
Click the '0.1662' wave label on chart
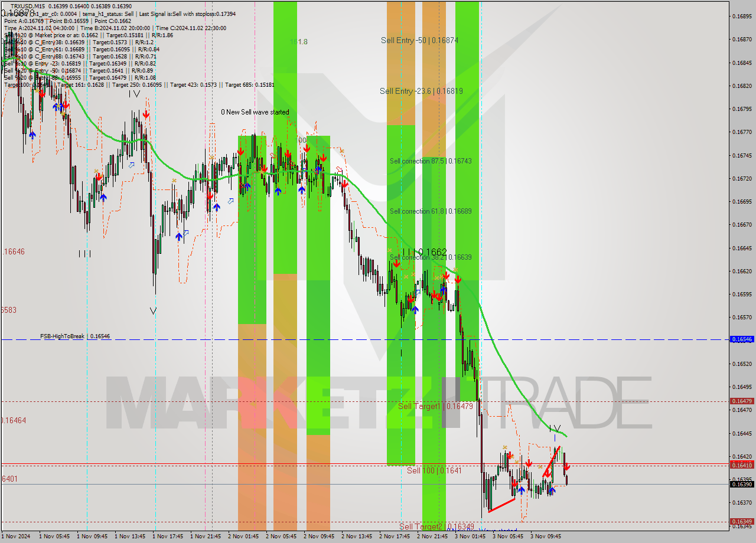click(432, 252)
